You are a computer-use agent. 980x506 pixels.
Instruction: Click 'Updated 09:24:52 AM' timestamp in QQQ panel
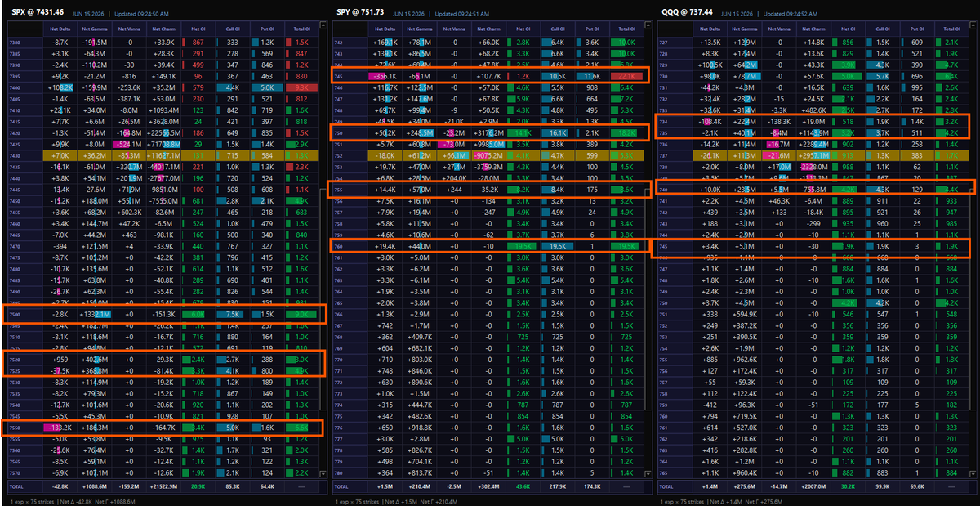tap(791, 14)
